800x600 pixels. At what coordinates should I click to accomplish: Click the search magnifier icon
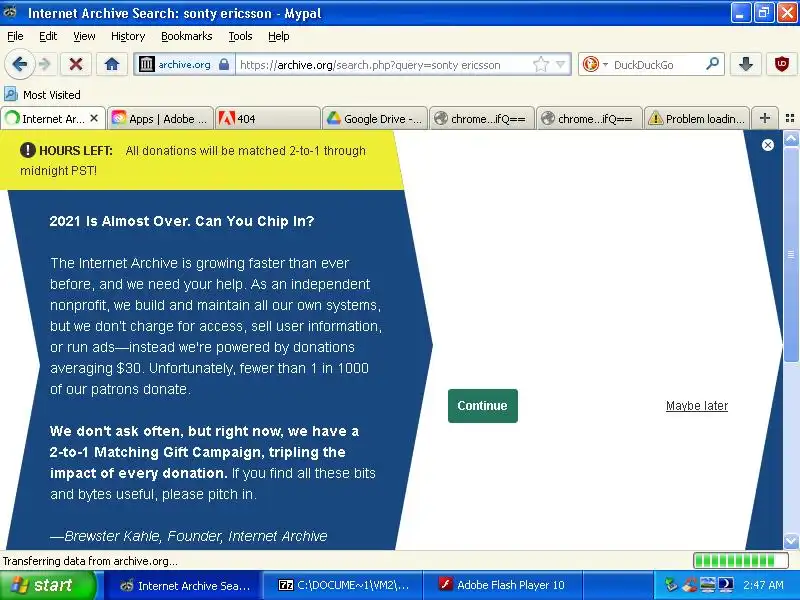712,64
